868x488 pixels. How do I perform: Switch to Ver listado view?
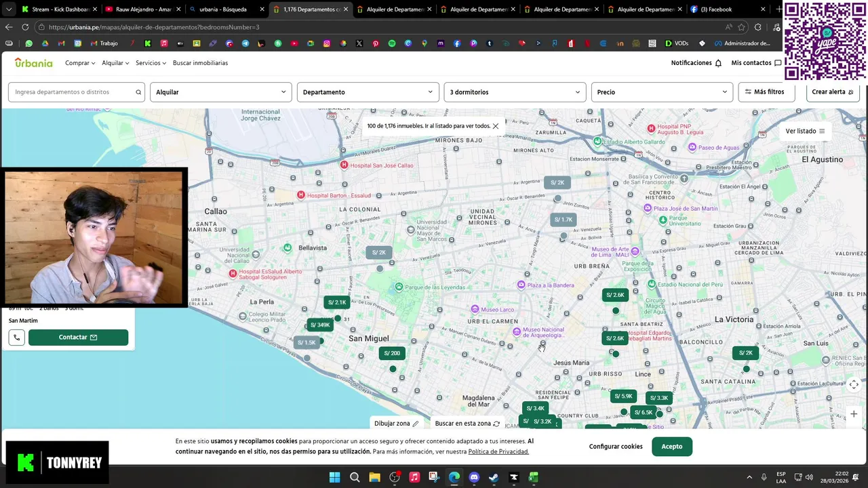tap(805, 131)
